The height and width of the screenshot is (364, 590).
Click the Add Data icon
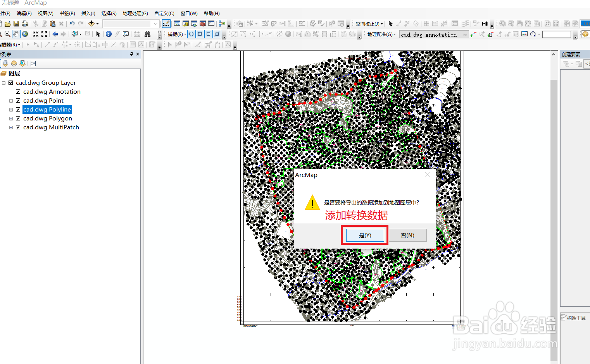(91, 24)
